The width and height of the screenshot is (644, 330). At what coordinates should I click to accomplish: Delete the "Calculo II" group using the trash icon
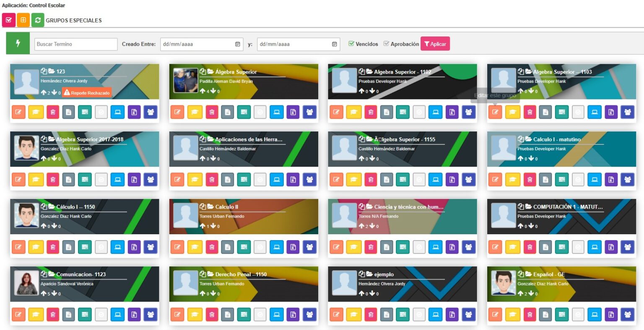click(212, 247)
